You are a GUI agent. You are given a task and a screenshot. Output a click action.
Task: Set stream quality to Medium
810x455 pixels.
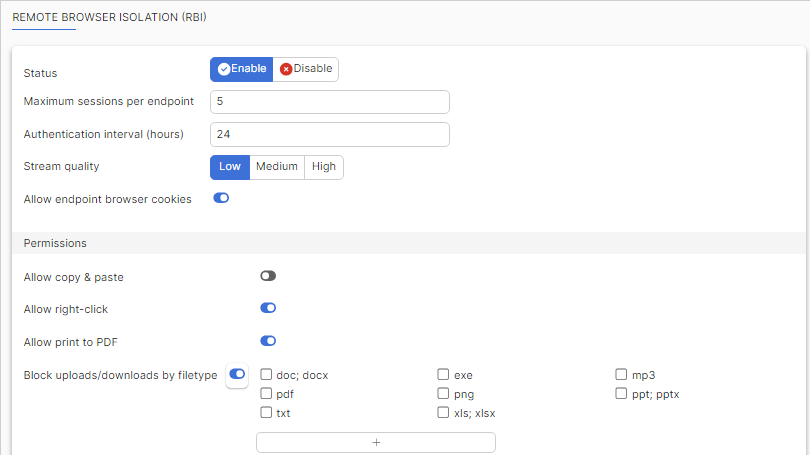coord(277,167)
